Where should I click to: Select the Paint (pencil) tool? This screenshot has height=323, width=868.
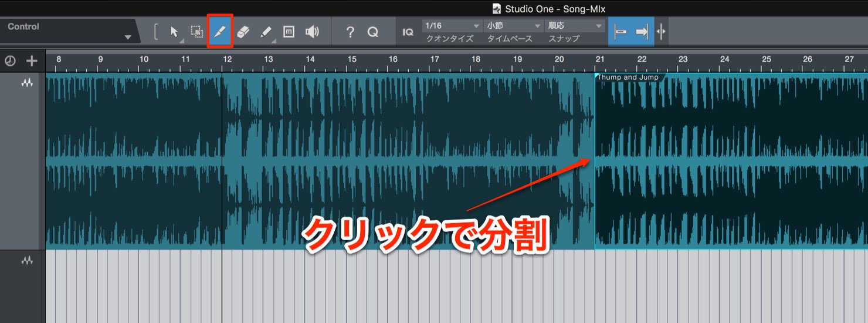click(x=266, y=32)
